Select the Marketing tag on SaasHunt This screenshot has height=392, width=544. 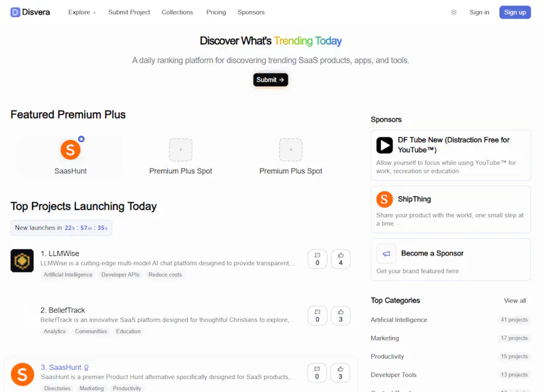pyautogui.click(x=92, y=389)
